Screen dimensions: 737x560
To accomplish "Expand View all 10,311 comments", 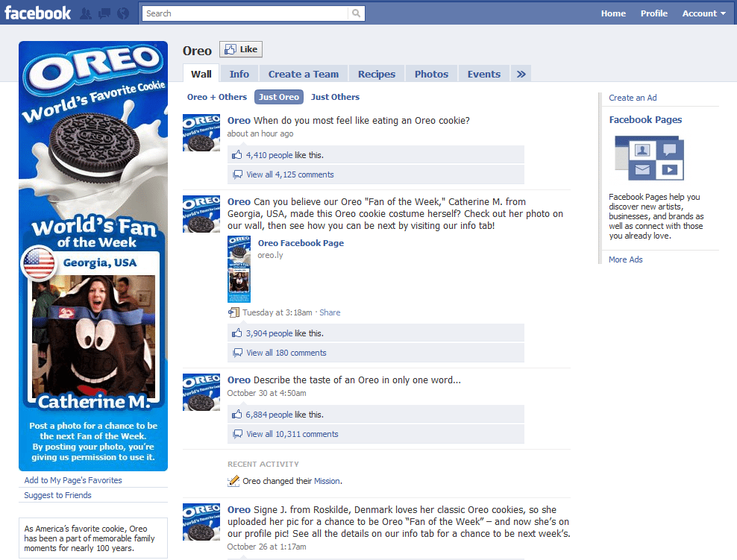I will click(292, 434).
